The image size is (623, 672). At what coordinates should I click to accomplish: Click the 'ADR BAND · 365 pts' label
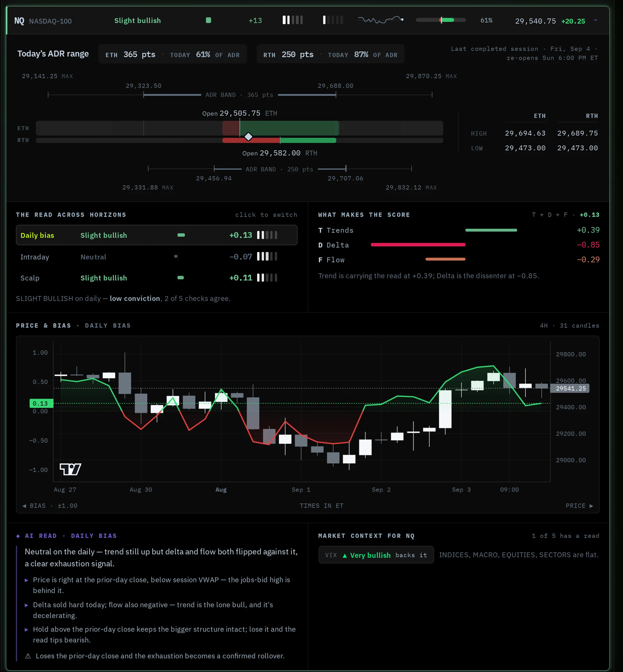pyautogui.click(x=239, y=95)
